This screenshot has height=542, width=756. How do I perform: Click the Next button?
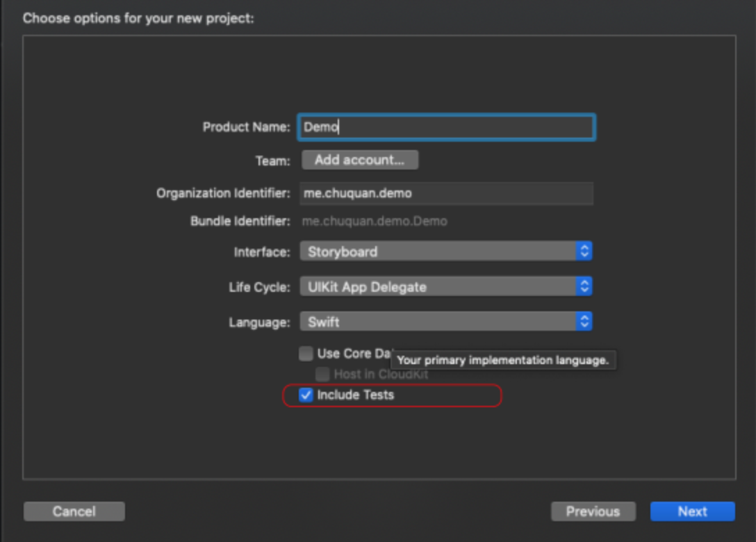692,511
